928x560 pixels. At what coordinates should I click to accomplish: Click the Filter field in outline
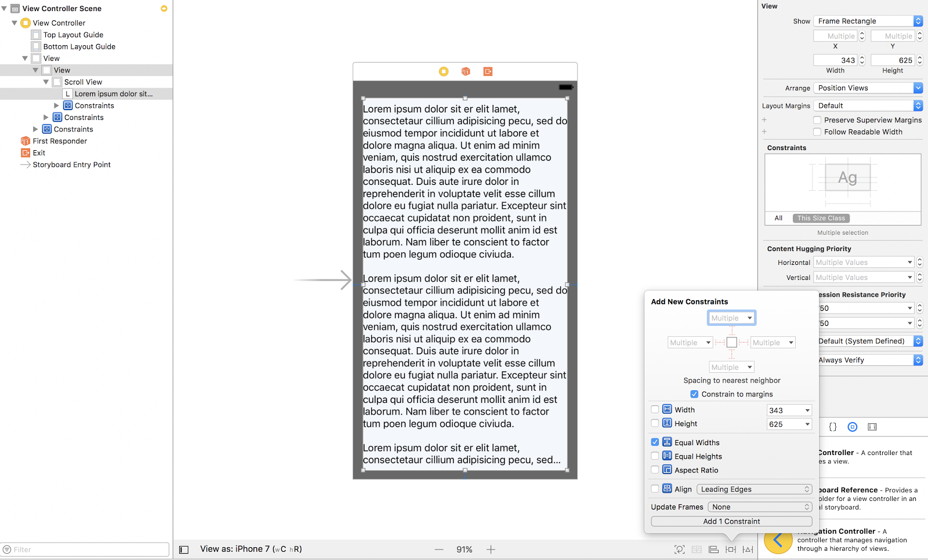(85, 550)
